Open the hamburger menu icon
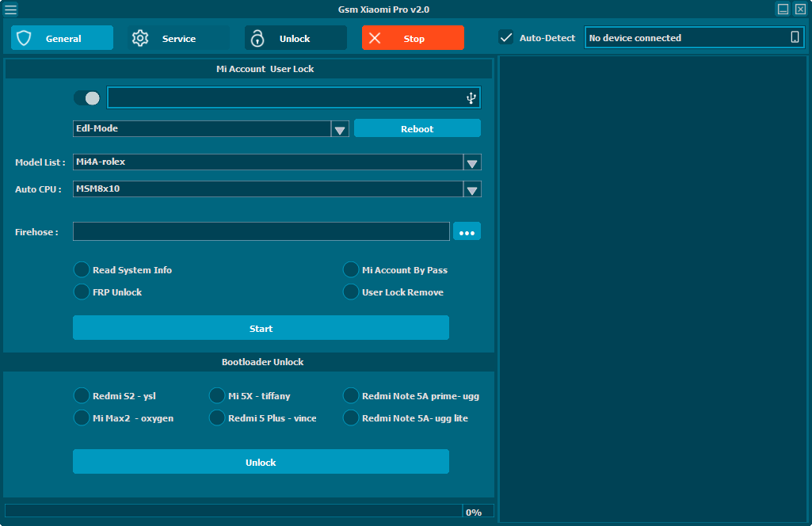The width and height of the screenshot is (812, 526). click(x=10, y=10)
